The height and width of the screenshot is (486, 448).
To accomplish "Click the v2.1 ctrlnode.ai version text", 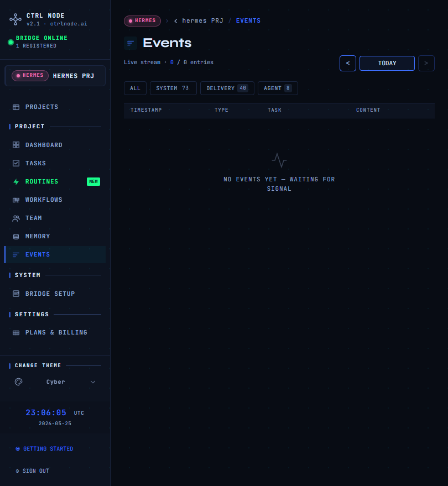I will click(x=57, y=24).
